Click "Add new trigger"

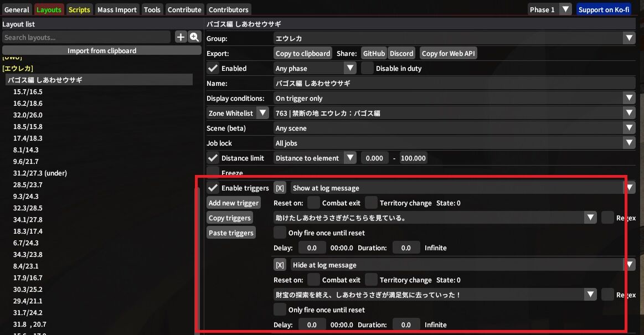[233, 203]
